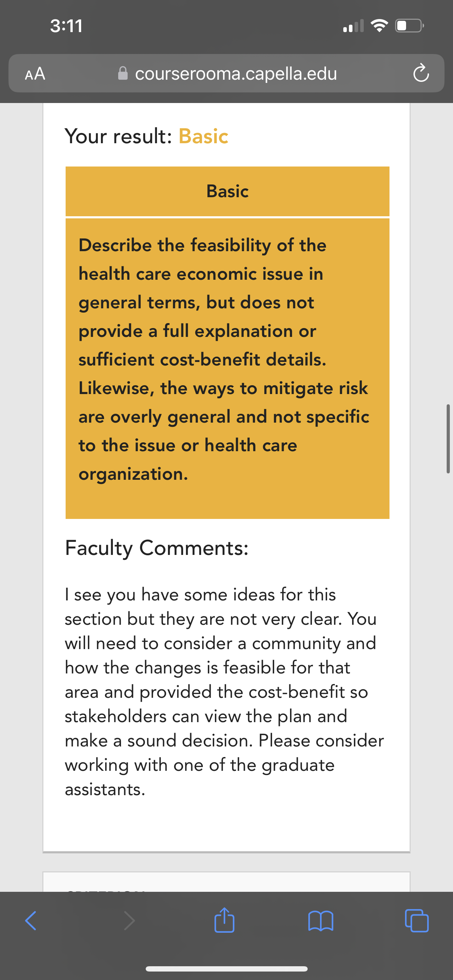Tap the lock icon in address bar
453x980 pixels.
123,73
